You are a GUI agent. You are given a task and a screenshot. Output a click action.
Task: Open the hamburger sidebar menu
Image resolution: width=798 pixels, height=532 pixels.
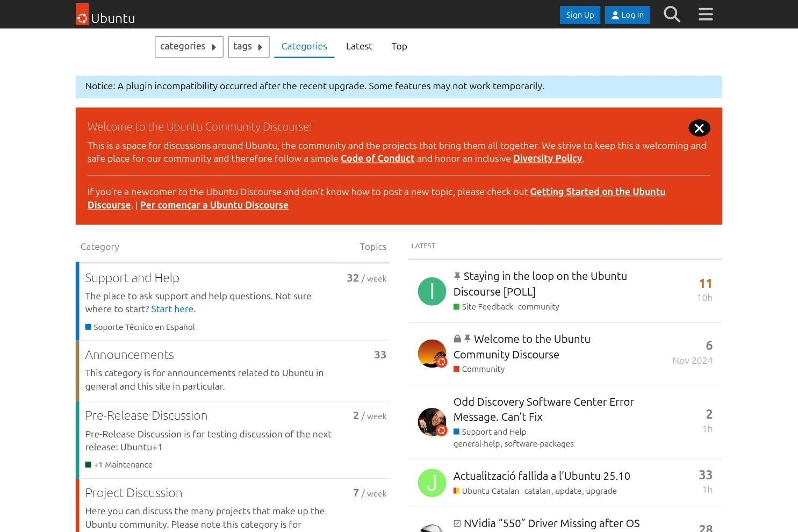pyautogui.click(x=706, y=14)
